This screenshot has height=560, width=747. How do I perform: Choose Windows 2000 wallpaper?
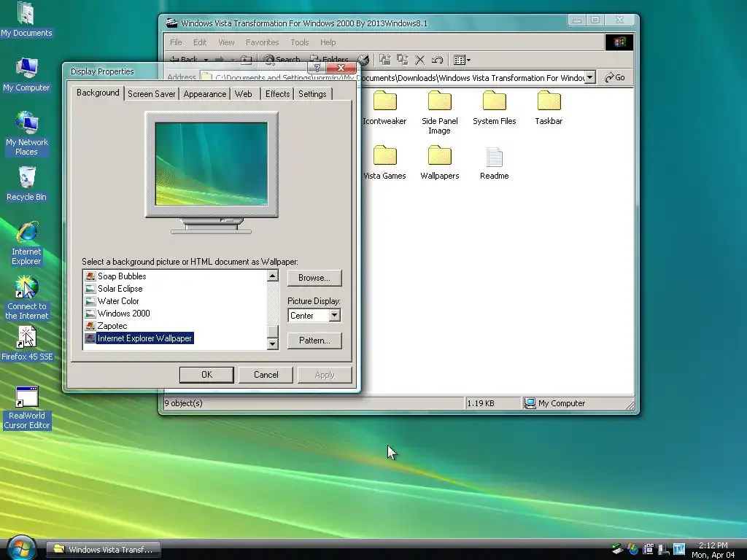click(x=123, y=314)
